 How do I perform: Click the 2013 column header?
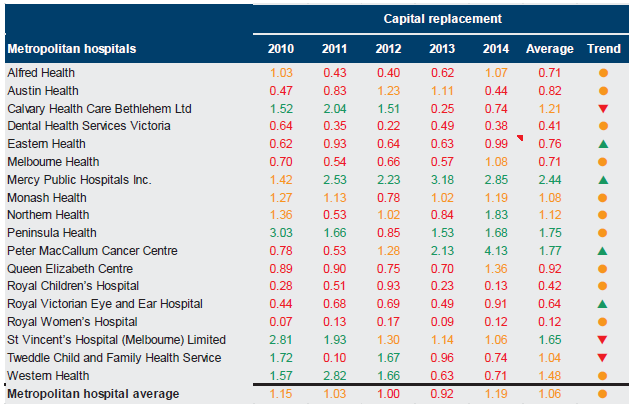point(442,49)
